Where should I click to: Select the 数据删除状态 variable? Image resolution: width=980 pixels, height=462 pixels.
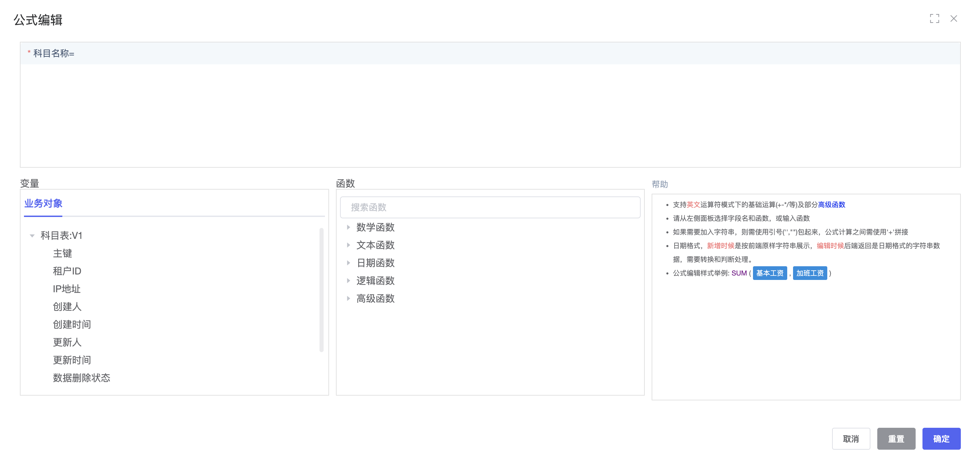(x=81, y=378)
